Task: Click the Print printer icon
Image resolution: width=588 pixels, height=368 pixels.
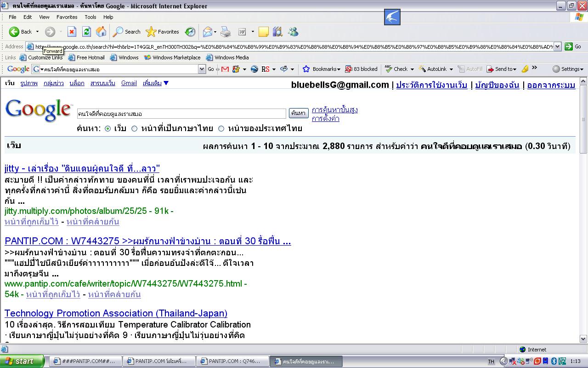Action: pos(226,32)
